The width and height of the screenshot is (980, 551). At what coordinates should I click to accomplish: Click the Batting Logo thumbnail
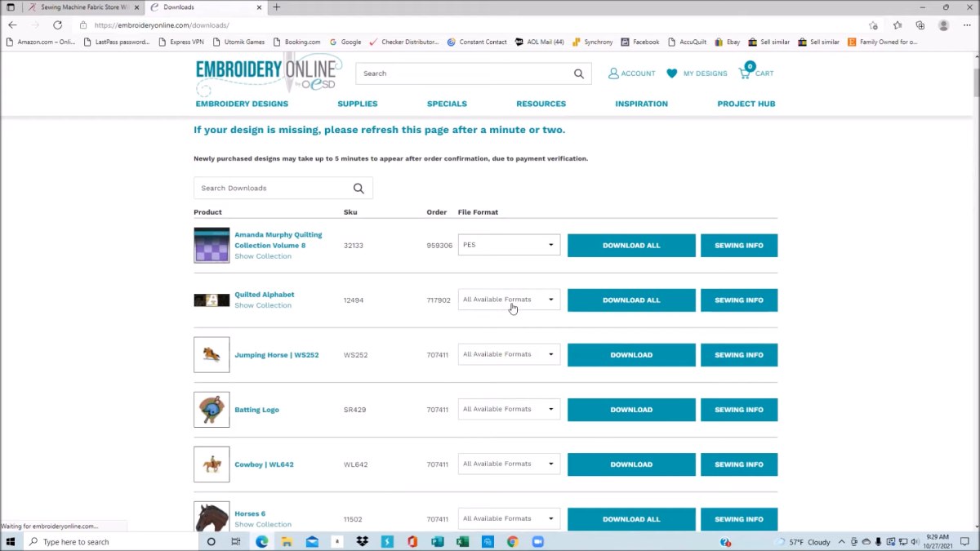[x=212, y=410]
